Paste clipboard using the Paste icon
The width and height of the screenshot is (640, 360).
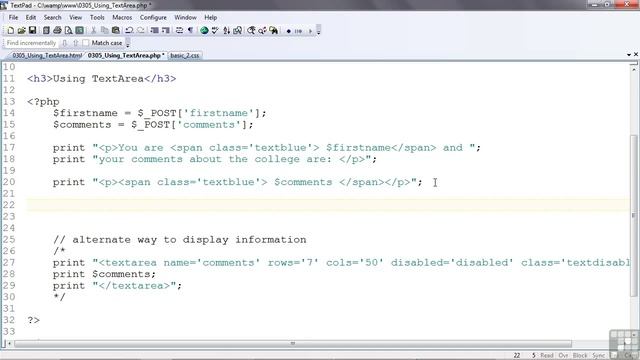coord(116,31)
